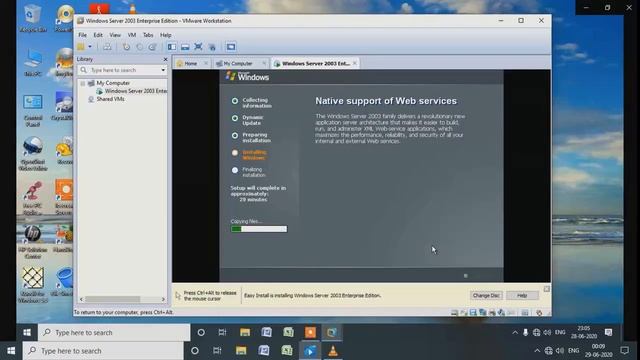Image resolution: width=640 pixels, height=360 pixels.
Task: Select Shared VMs in the Library
Action: coord(111,99)
